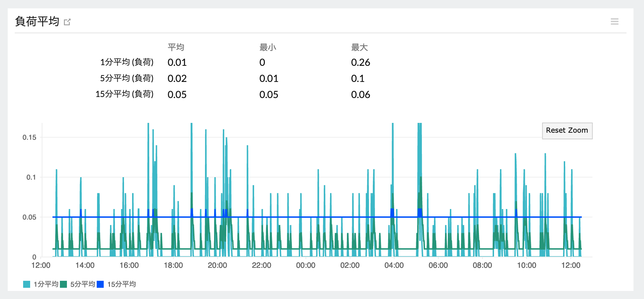Hide the 5分平均 series via its legend label
Screen dimensions: 644x299
click(x=83, y=284)
